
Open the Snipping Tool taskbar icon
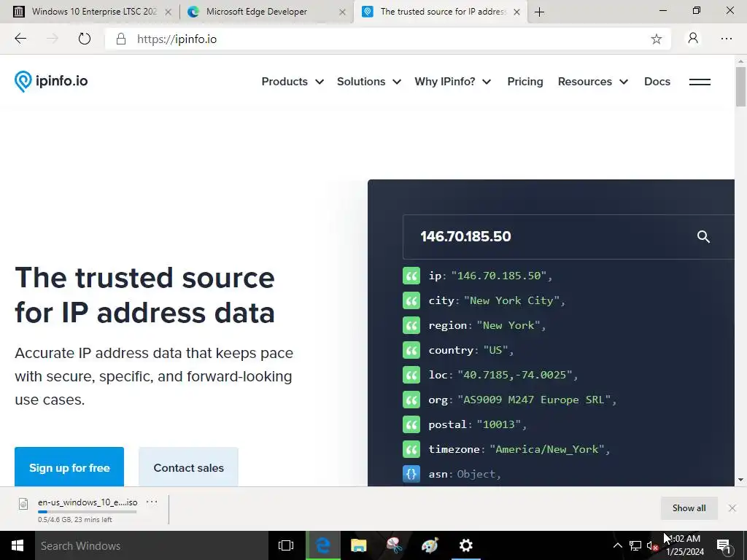pyautogui.click(x=395, y=545)
